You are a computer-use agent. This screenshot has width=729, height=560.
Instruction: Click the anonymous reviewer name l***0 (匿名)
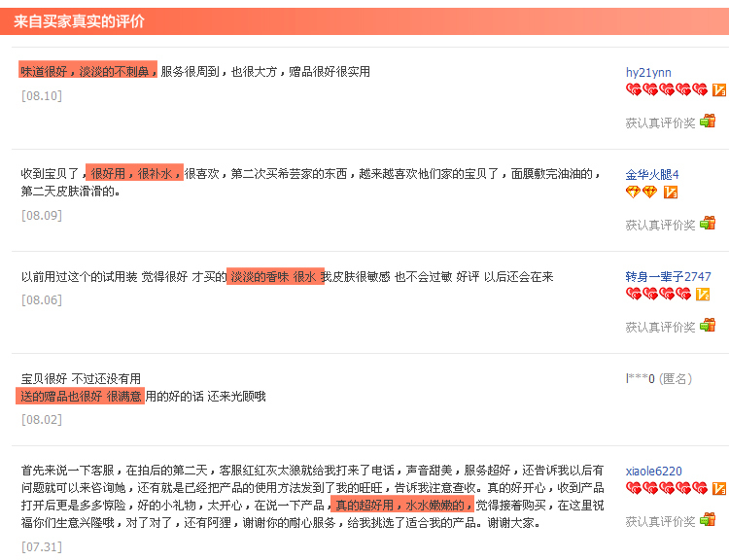[x=659, y=378]
